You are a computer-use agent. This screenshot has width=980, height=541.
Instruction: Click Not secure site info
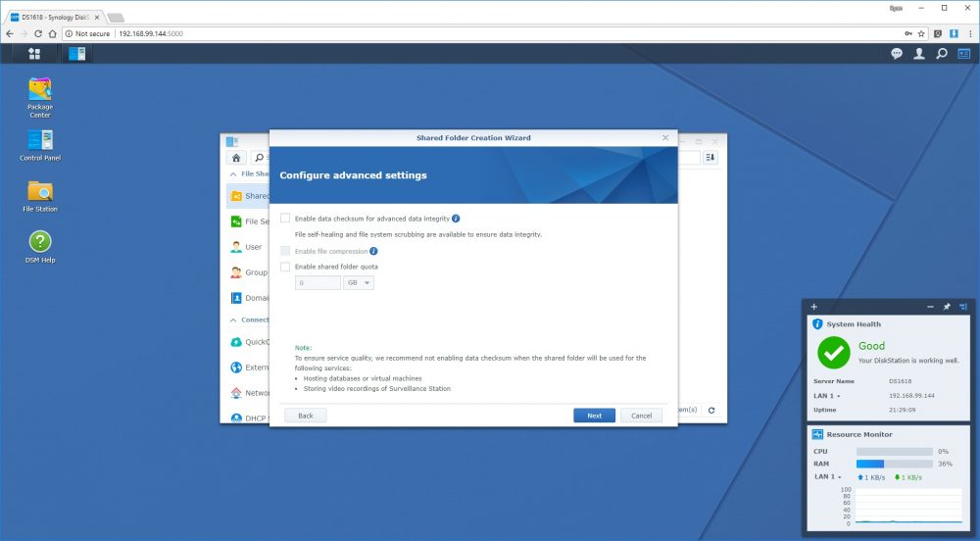87,33
